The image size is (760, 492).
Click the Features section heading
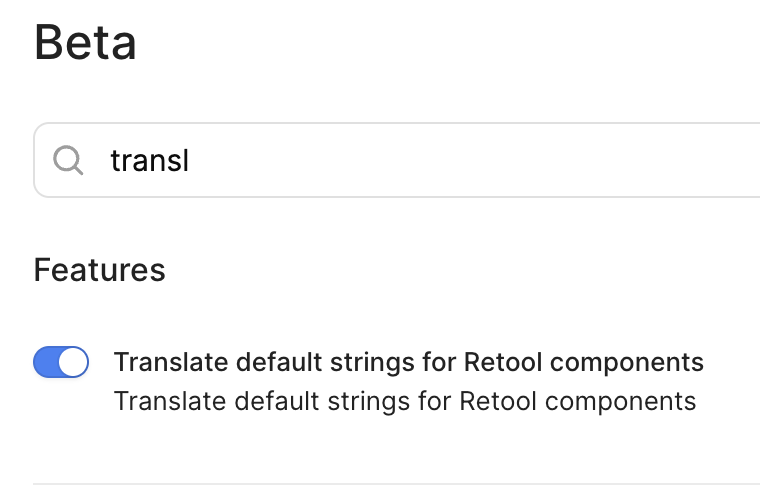point(99,269)
